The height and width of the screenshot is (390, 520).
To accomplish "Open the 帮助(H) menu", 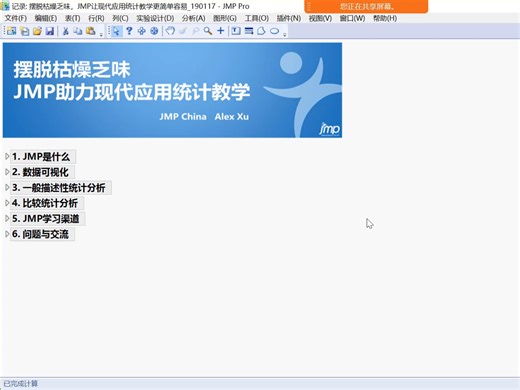I will tap(385, 18).
